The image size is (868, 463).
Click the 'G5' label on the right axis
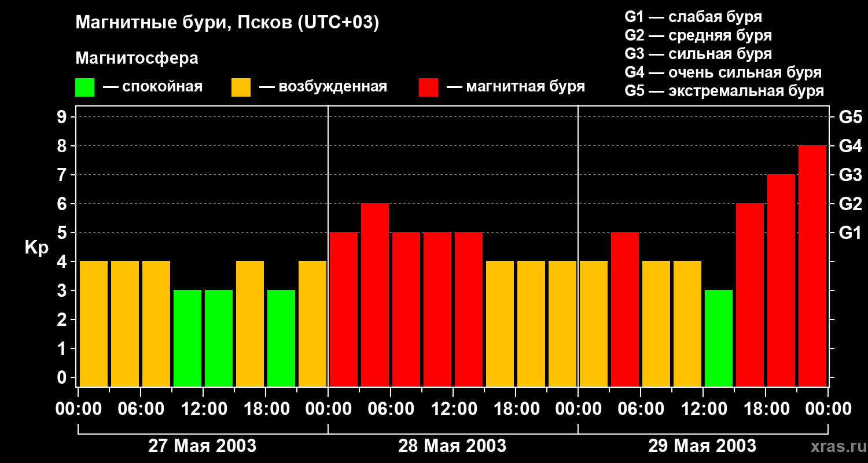pyautogui.click(x=850, y=117)
